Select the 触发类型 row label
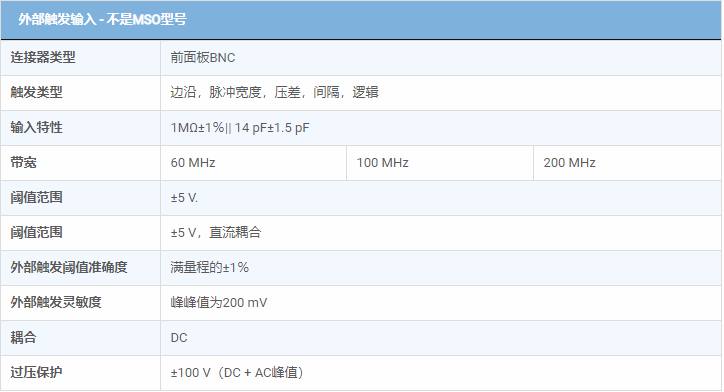This screenshot has height=392, width=724. [36, 92]
